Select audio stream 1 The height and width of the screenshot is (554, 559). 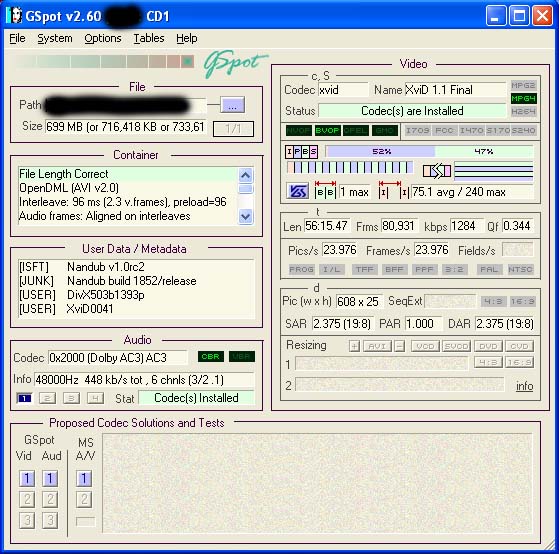24,398
